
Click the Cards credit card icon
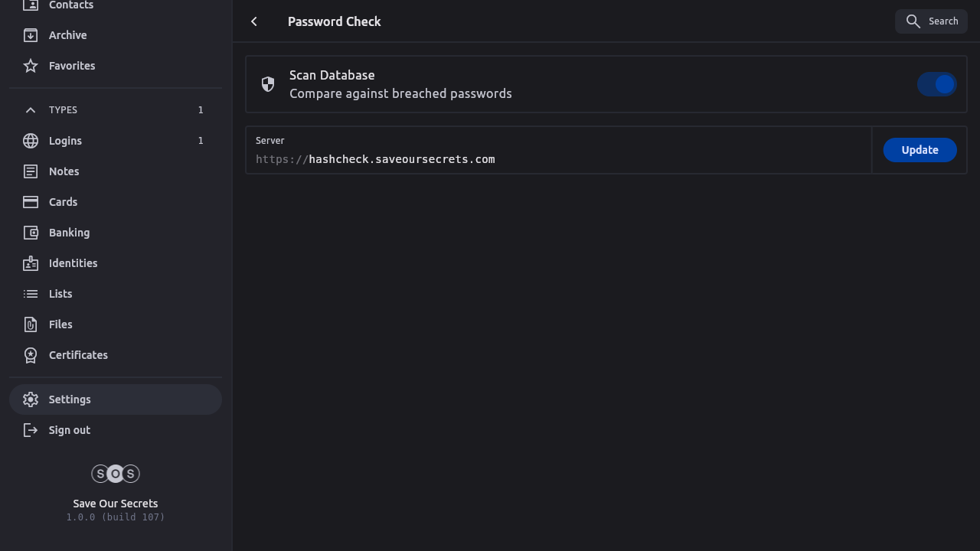pos(31,202)
